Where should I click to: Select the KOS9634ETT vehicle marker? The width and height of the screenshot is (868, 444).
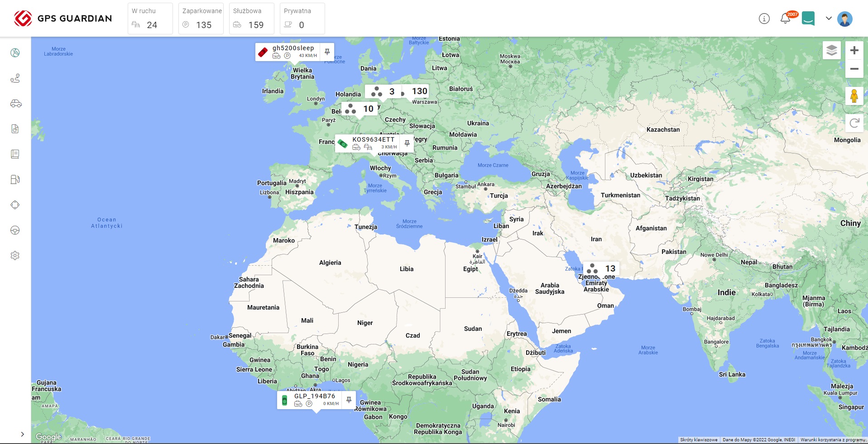374,143
